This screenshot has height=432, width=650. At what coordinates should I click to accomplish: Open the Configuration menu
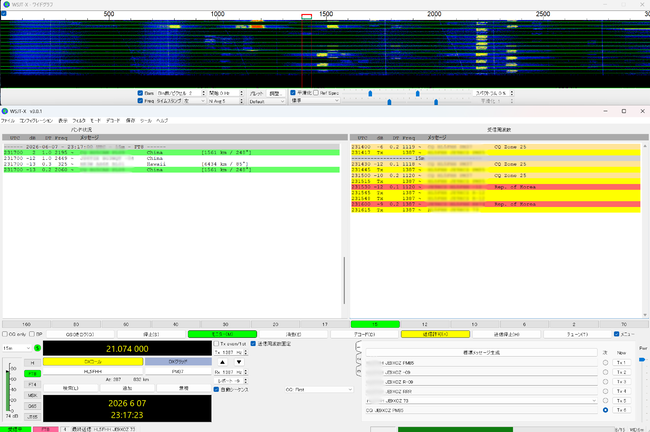click(x=36, y=121)
